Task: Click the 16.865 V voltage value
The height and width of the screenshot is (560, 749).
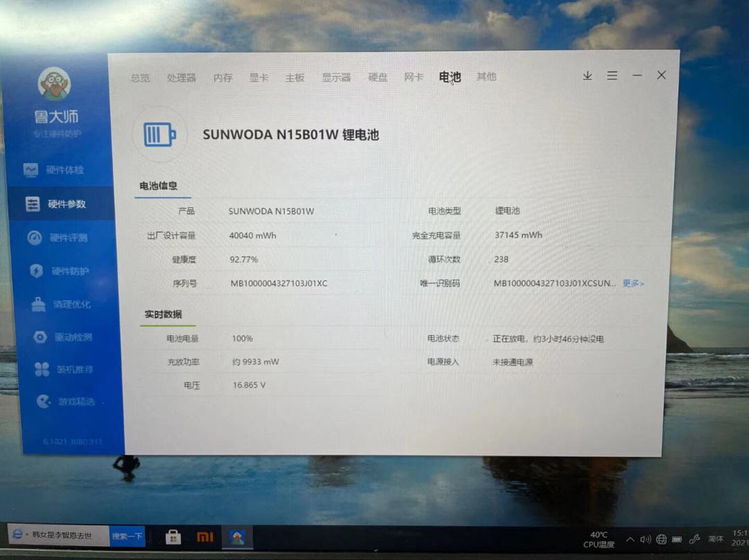Action: [x=249, y=385]
